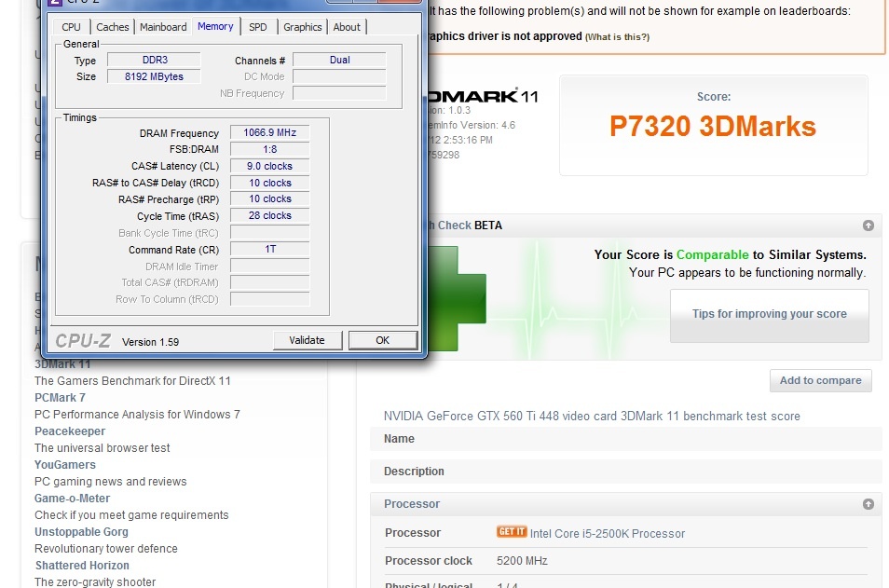Viewport: 889px width, 588px height.
Task: Open the About tab
Action: coord(347,27)
